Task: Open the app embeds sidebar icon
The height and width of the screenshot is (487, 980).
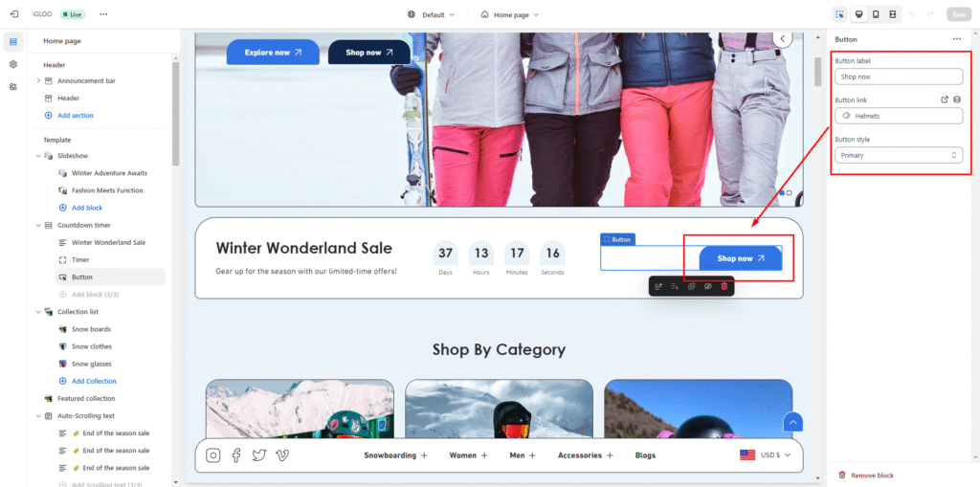Action: pos(13,86)
